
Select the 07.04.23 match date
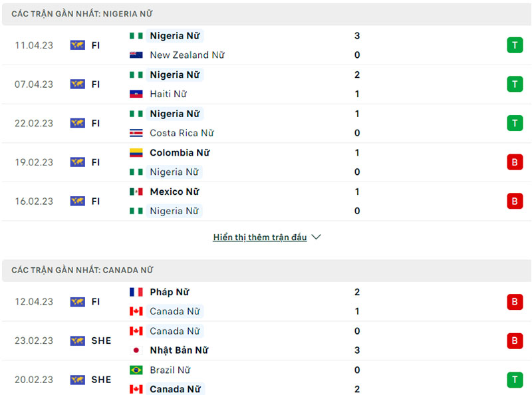tap(34, 84)
